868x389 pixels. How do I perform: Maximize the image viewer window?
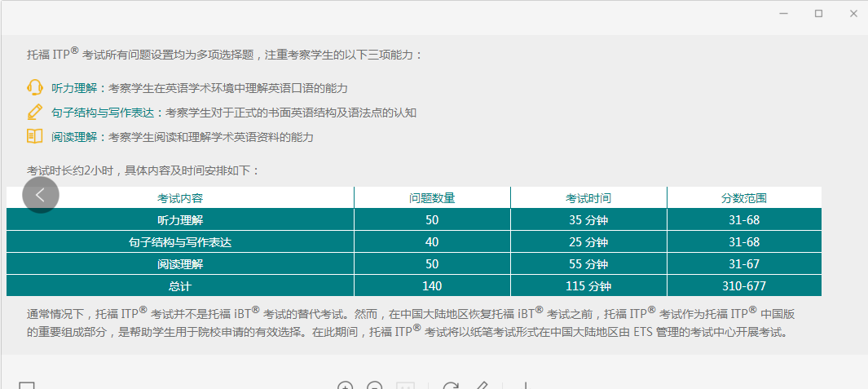[x=818, y=13]
